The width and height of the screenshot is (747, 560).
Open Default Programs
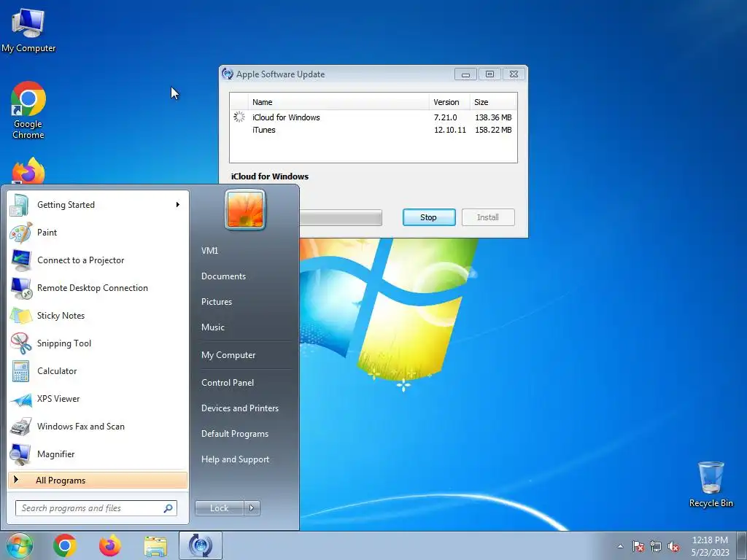coord(235,434)
